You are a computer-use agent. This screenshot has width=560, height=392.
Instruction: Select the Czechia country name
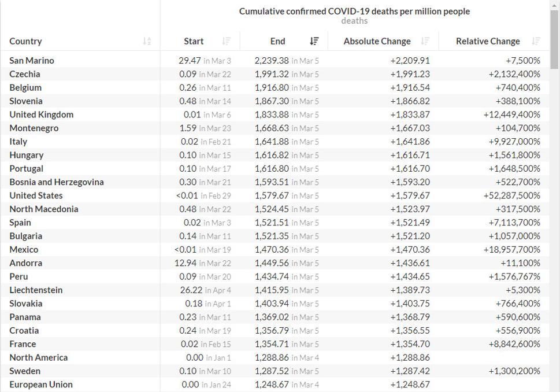(25, 74)
